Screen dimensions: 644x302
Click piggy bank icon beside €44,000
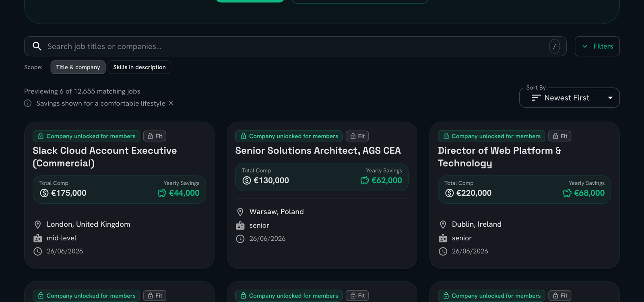pyautogui.click(x=162, y=193)
